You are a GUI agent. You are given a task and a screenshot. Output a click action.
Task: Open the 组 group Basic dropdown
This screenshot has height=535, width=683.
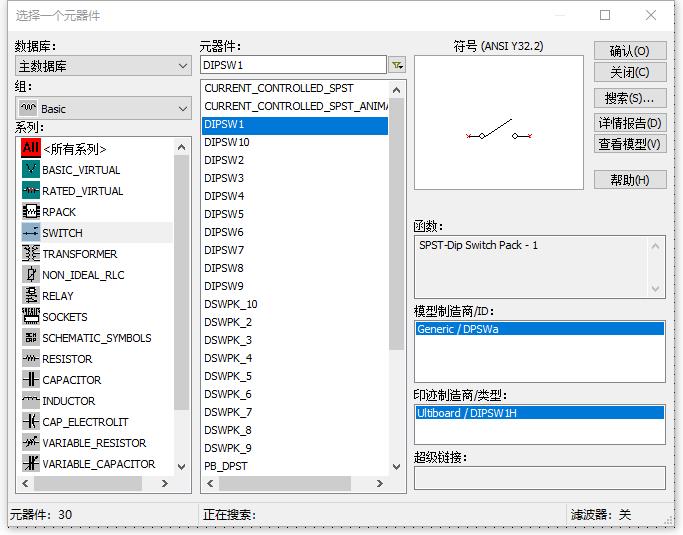pyautogui.click(x=103, y=108)
